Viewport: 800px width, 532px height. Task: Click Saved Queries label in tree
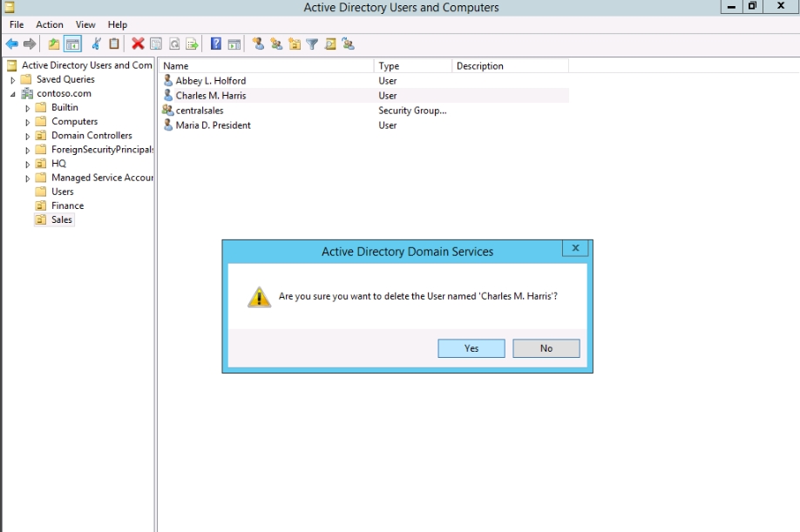(x=65, y=79)
